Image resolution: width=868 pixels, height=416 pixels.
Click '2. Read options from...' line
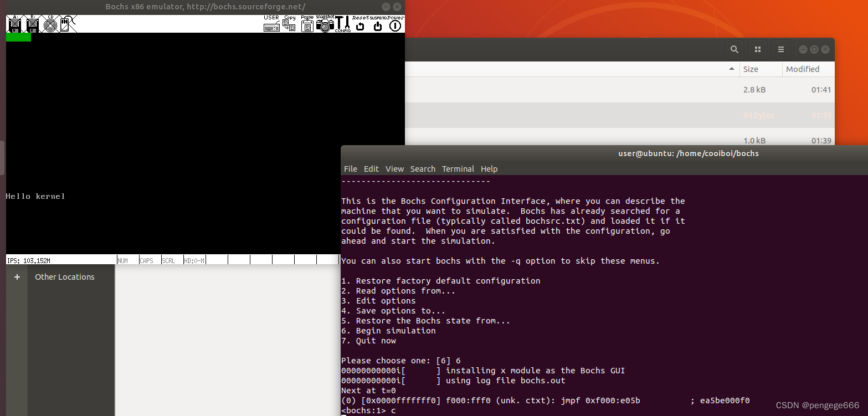click(x=398, y=291)
